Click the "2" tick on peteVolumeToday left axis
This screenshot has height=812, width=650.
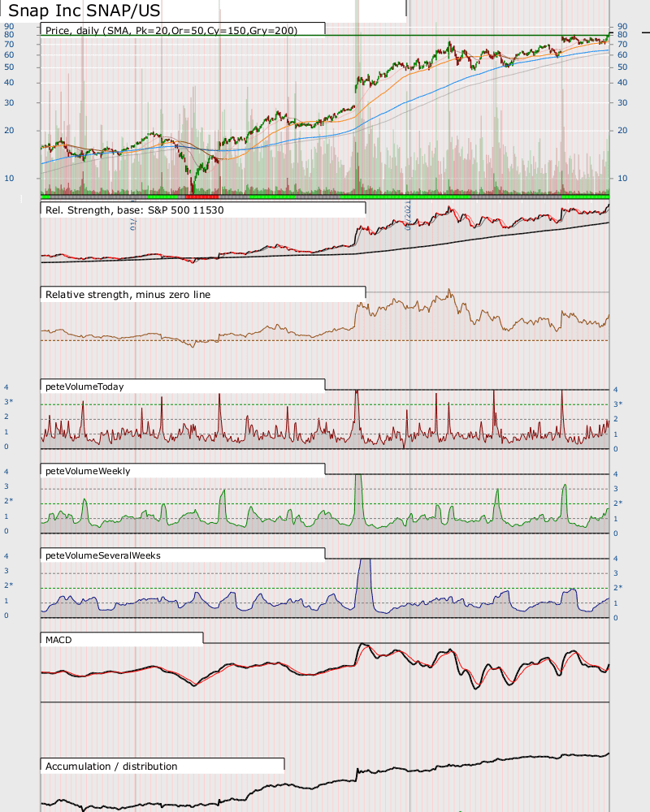(6, 417)
